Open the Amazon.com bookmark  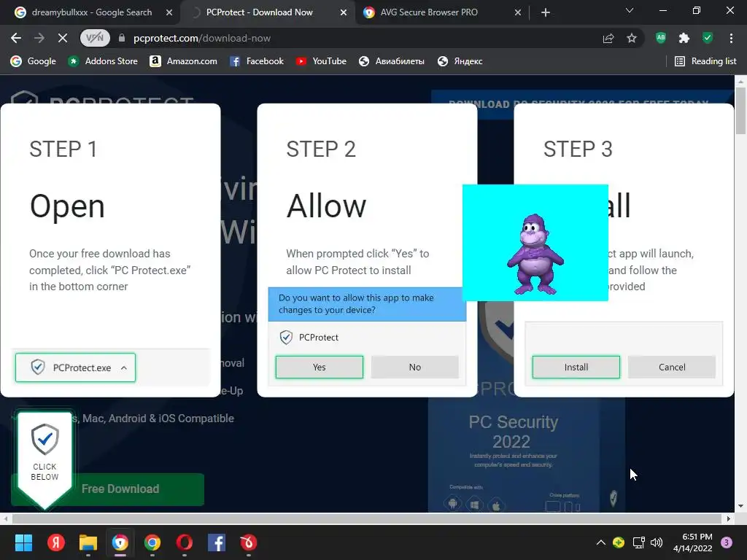pyautogui.click(x=183, y=61)
